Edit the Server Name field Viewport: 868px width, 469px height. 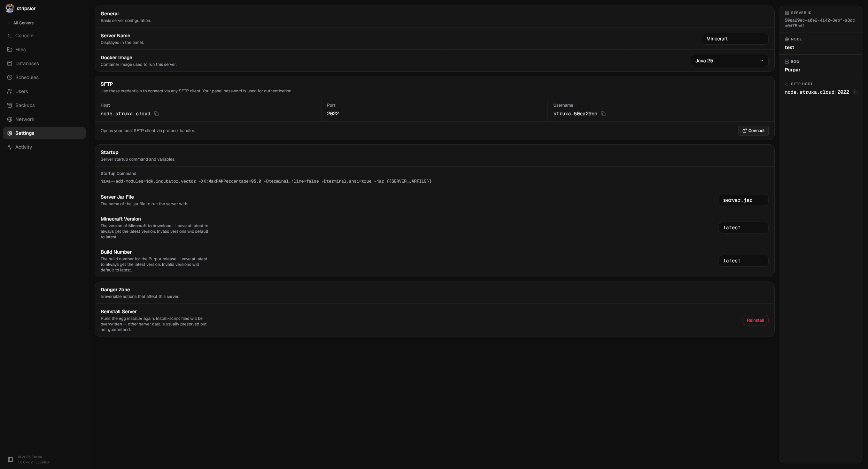pos(735,39)
